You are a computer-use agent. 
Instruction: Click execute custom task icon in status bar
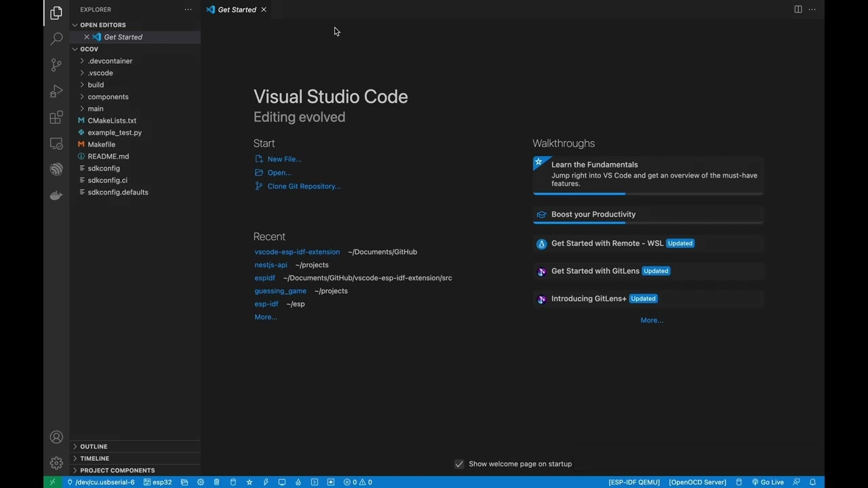330,482
